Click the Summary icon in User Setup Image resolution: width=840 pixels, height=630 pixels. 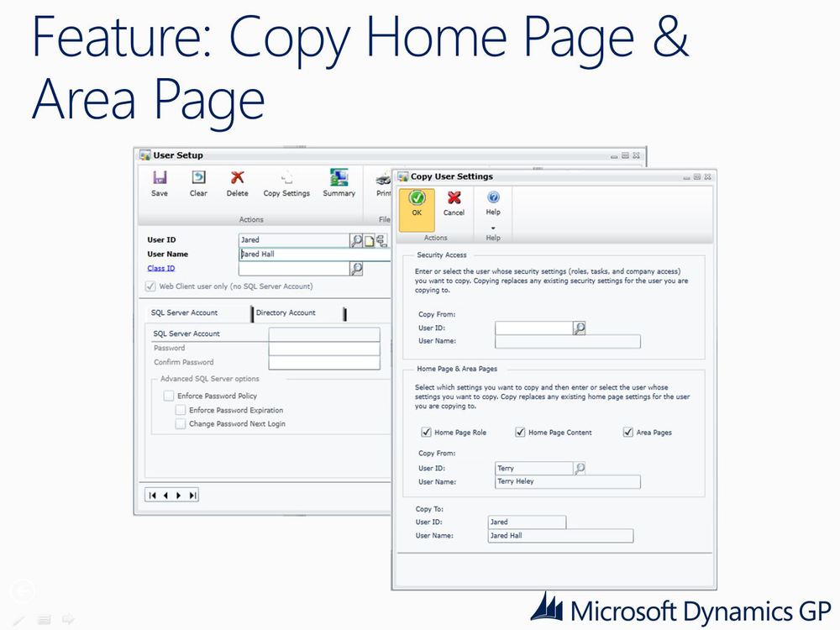339,177
